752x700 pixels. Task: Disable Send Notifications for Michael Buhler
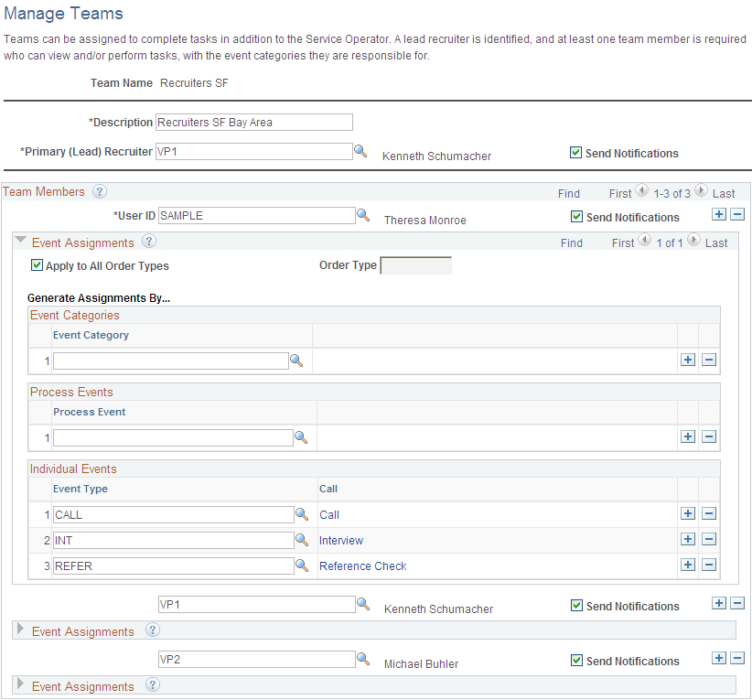(577, 661)
